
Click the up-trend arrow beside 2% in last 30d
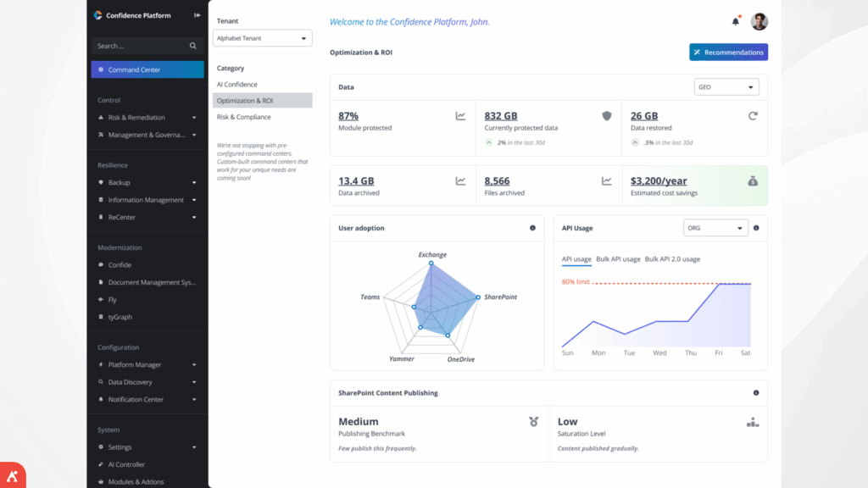489,142
